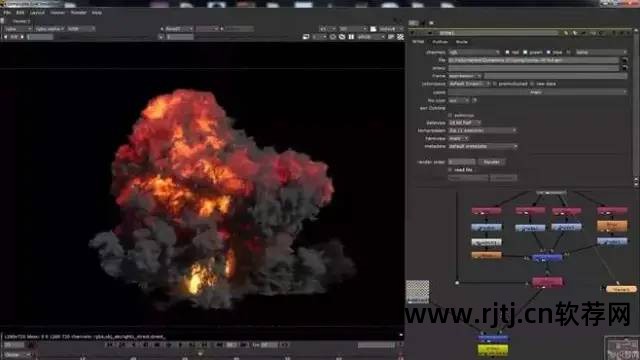
Task: Click the gain increase arrow right of f/8
Action: pyautogui.click(x=22, y=37)
